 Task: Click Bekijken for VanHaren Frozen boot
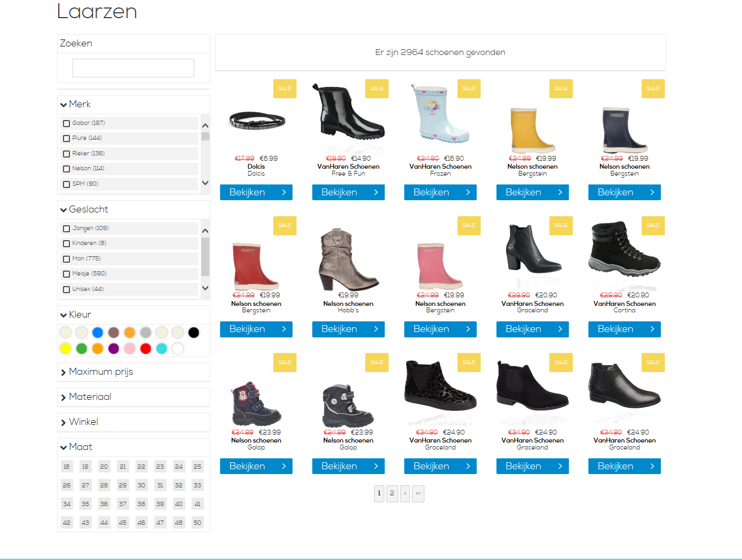(440, 192)
